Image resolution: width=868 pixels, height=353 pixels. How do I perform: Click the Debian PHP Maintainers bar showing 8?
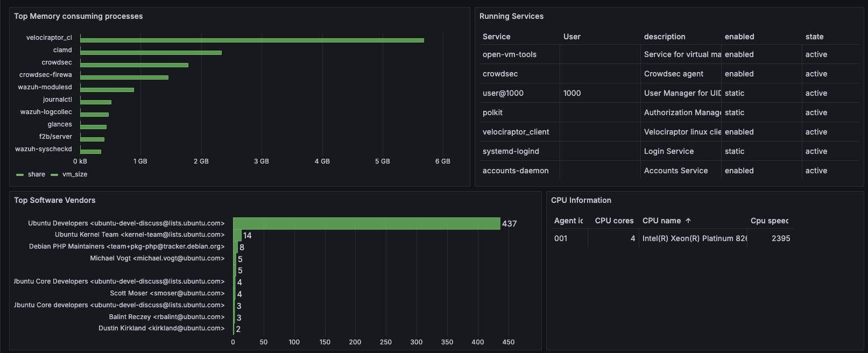(235, 247)
